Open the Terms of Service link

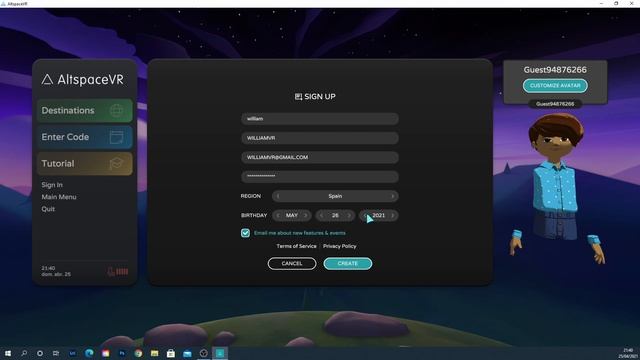[x=296, y=246]
